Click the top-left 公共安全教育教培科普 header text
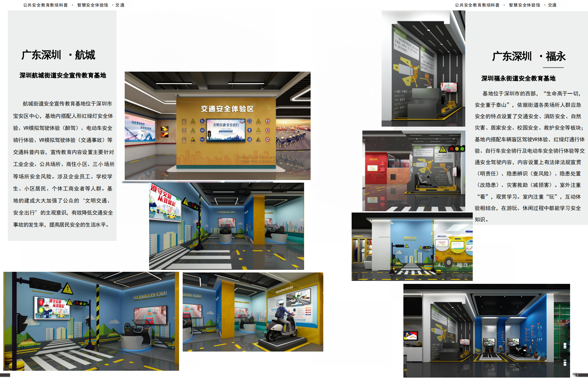Viewport: 588px width, 388px height. tap(45, 5)
